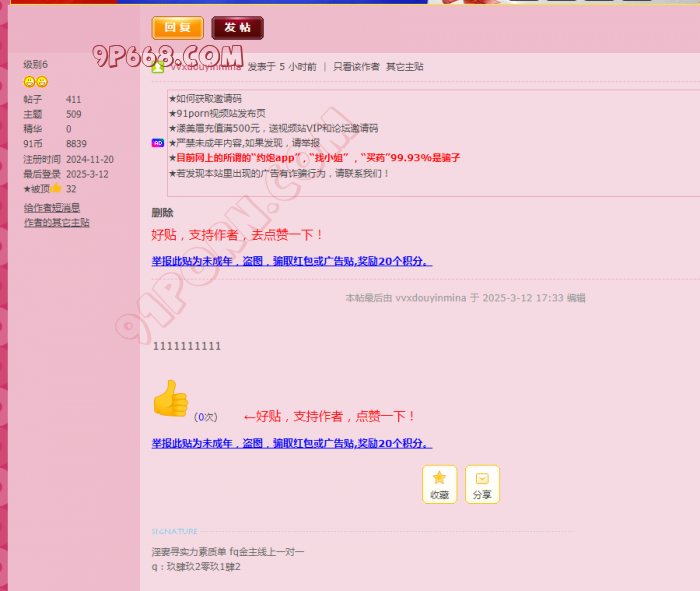Click the dark red 发帖 new post button
The height and width of the screenshot is (591, 700).
(x=237, y=28)
